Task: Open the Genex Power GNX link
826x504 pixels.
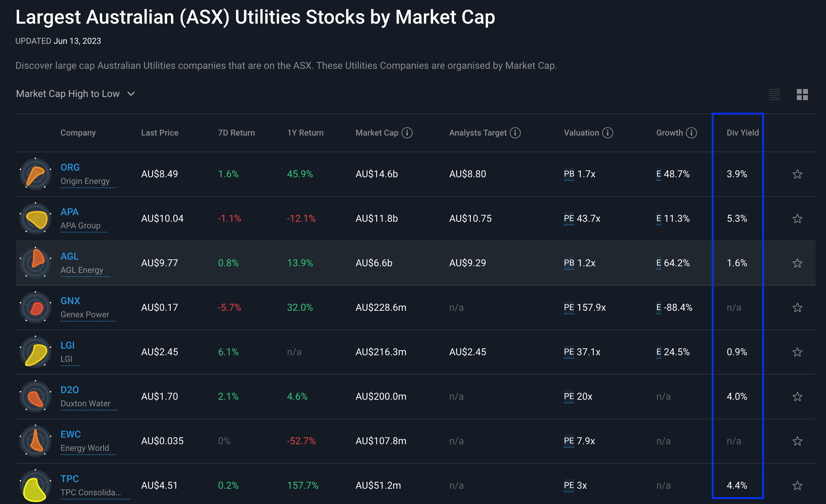Action: click(70, 301)
